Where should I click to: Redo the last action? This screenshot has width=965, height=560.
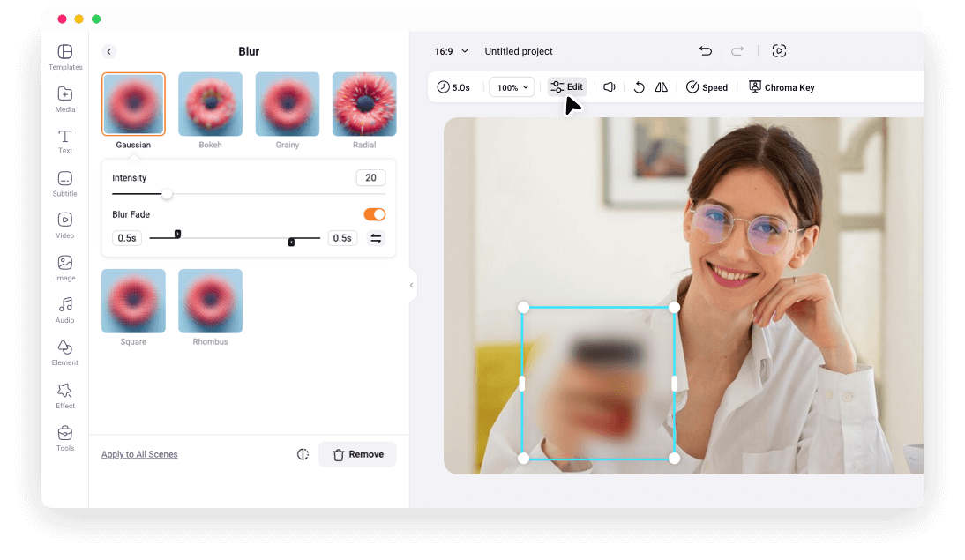pos(737,51)
